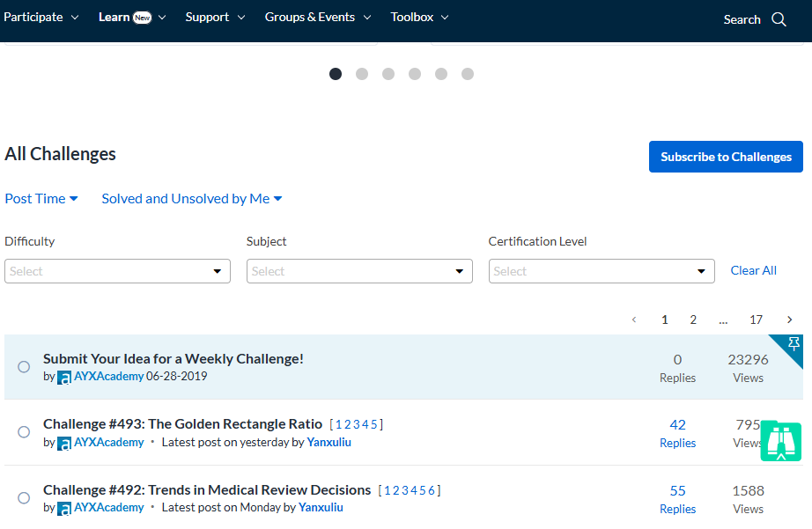Screen dimensions: 812x529
Task: Click AYXAcademy avatar on Challenge #492
Action: [64, 509]
